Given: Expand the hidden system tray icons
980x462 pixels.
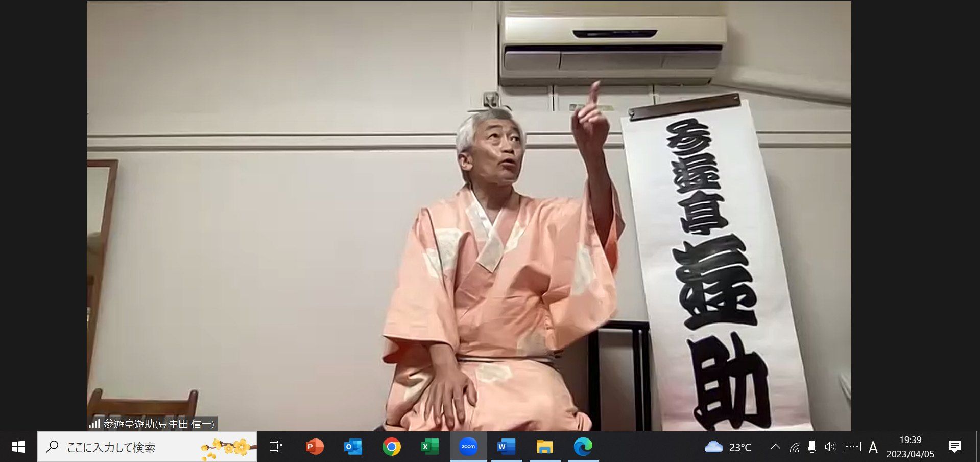Looking at the screenshot, I should coord(775,447).
